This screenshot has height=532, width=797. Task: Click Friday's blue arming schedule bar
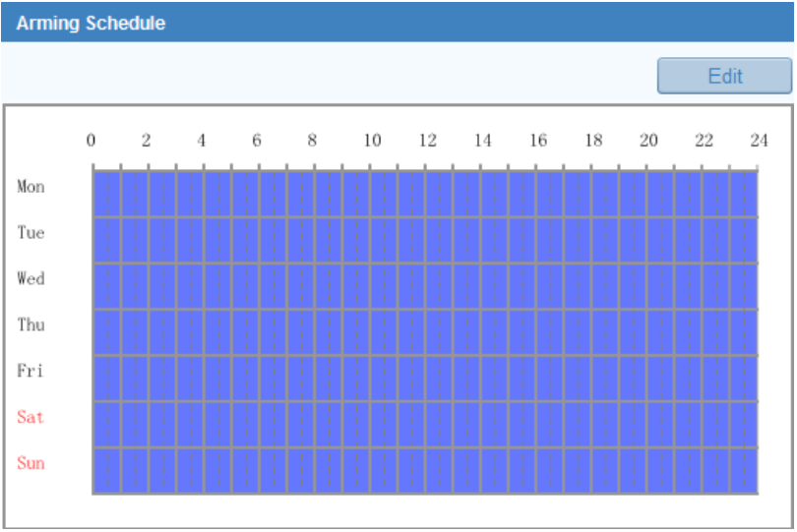(424, 378)
